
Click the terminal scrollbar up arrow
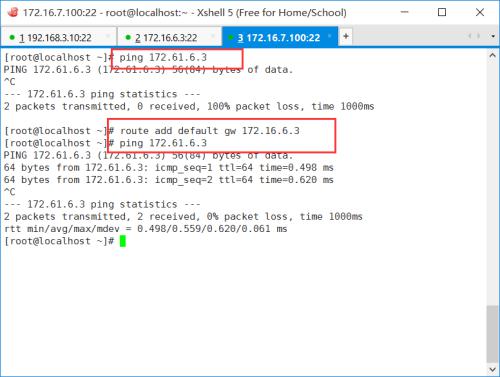tap(492, 56)
